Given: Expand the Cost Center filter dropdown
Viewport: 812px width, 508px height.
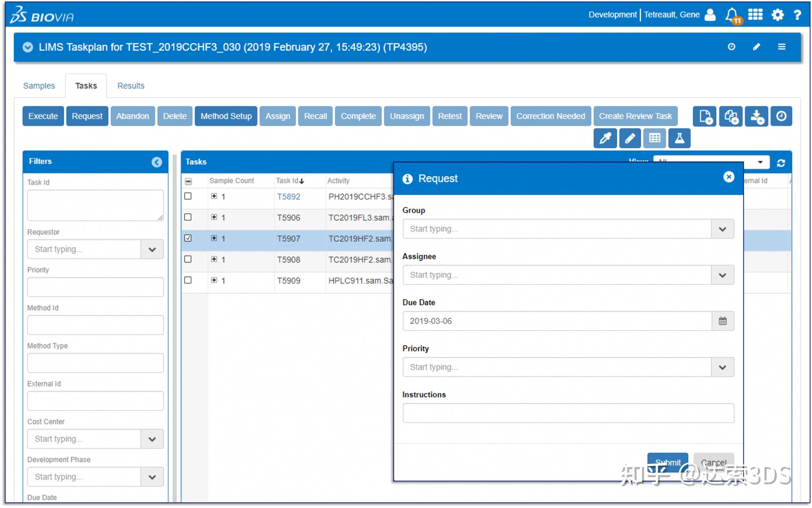Looking at the screenshot, I should tap(152, 439).
